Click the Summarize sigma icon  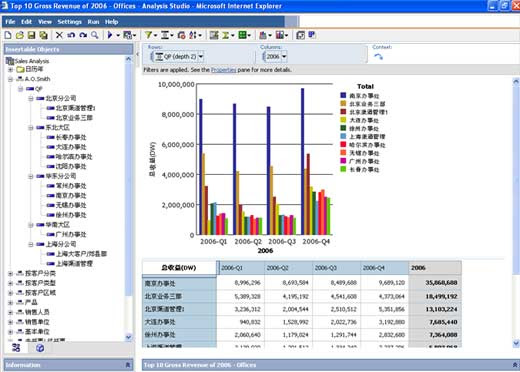[226, 35]
